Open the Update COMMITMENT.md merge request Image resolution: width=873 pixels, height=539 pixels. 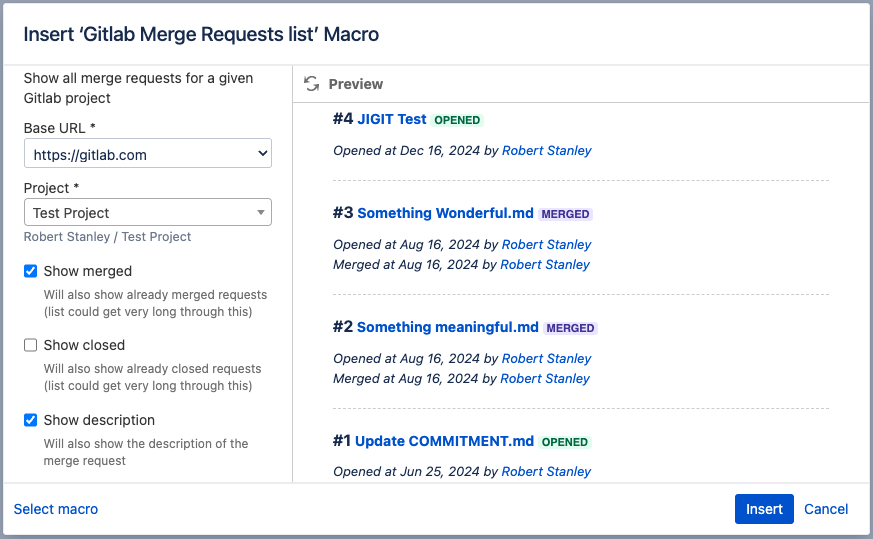pos(445,441)
